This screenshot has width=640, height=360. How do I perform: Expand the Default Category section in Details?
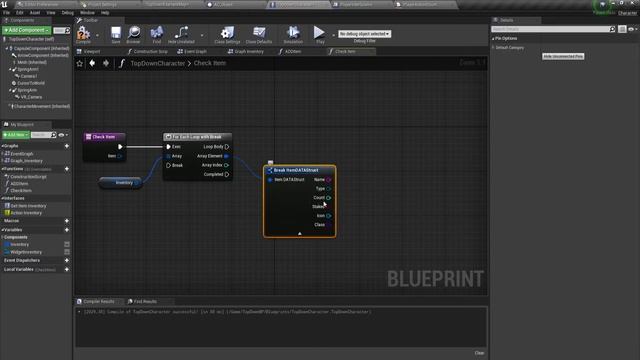coord(493,48)
